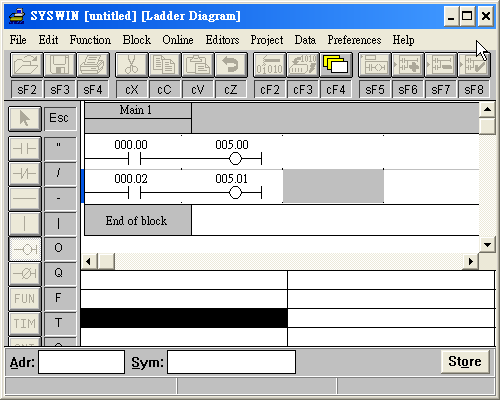Select the negated output coil tool
Image resolution: width=500 pixels, height=400 pixels.
point(25,274)
